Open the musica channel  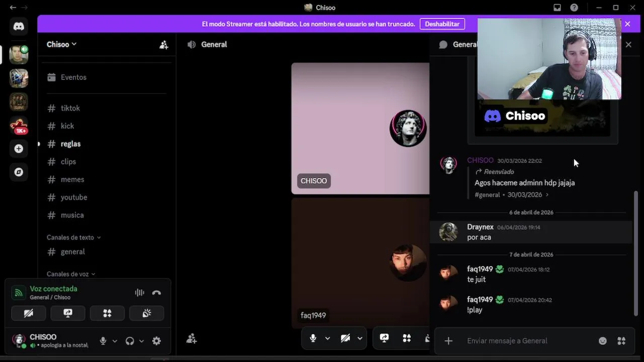tap(106, 215)
